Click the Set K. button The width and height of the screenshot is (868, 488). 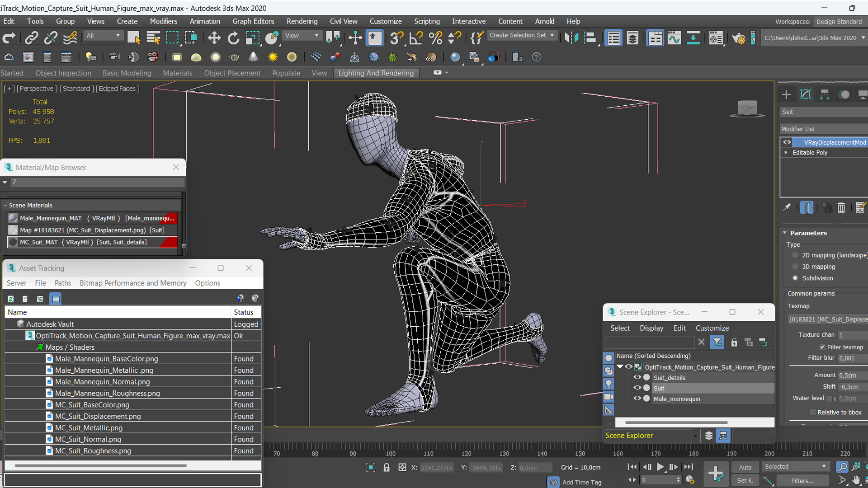(x=745, y=480)
